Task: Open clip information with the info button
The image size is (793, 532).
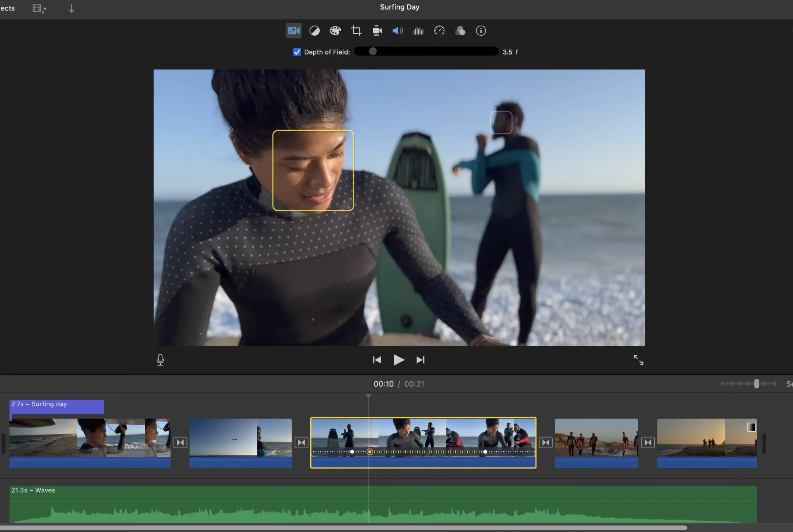Action: [481, 30]
